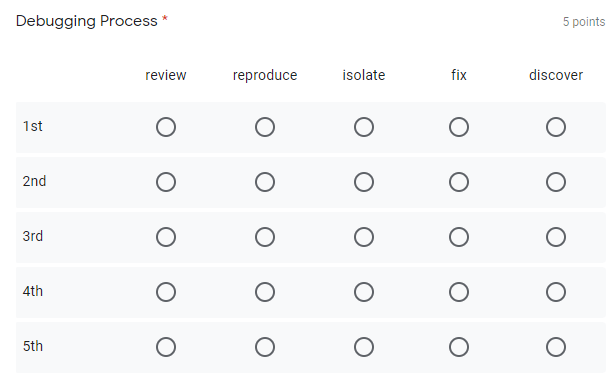Choose reproduce in the 2nd row
Image resolution: width=615 pixels, height=385 pixels.
(265, 182)
